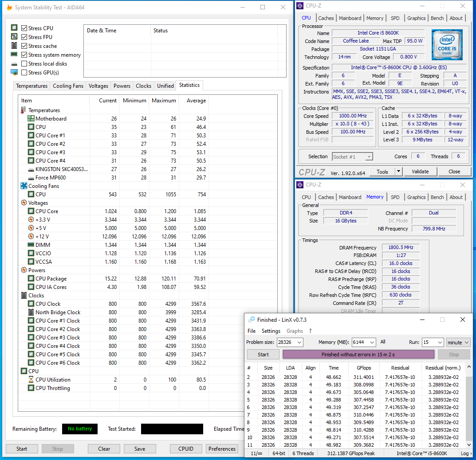The height and width of the screenshot is (460, 476).
Task: Click the Intel Core i5 logo in CPU-Z
Action: 447,45
